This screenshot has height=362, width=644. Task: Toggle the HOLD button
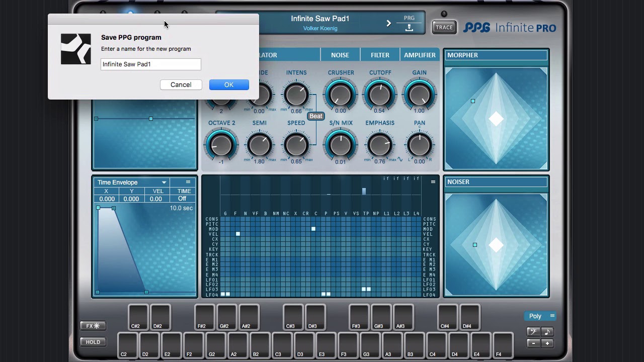click(93, 342)
